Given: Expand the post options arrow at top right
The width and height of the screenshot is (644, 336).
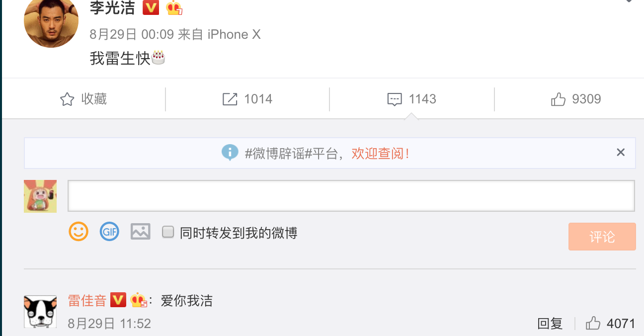Looking at the screenshot, I should coord(629,1).
